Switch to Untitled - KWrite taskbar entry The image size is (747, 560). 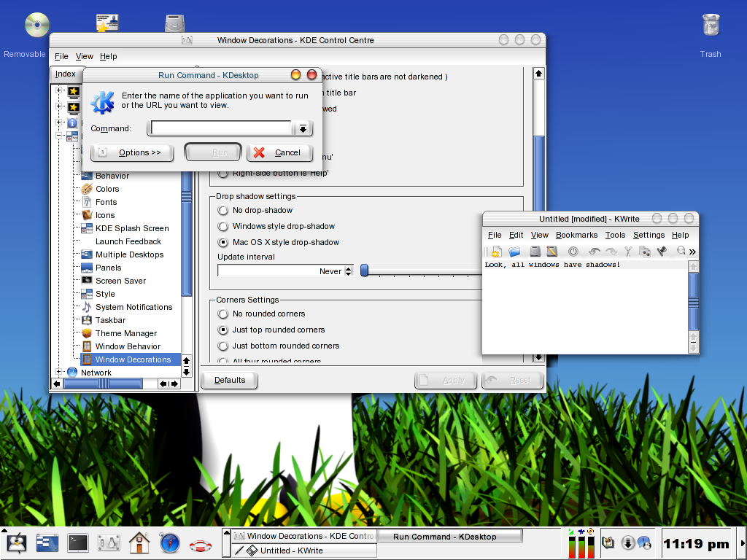coord(304,551)
